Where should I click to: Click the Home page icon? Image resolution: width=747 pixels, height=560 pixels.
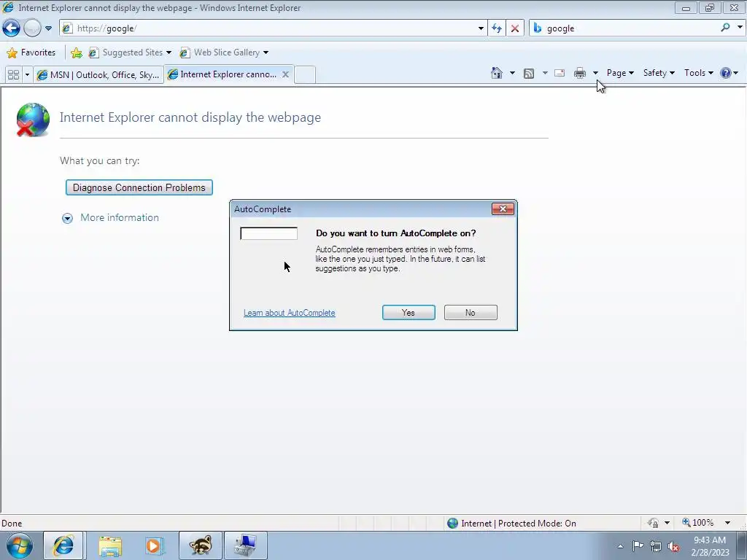[x=497, y=73]
